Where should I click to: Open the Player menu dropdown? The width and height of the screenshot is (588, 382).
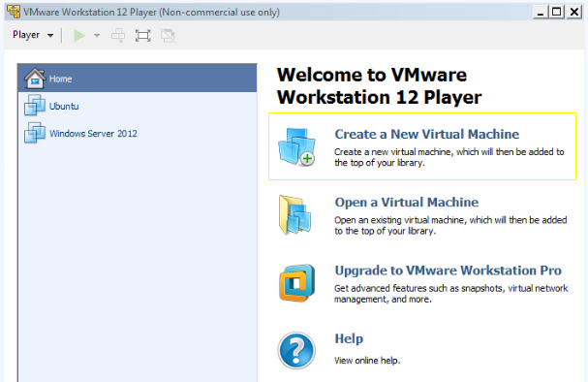[x=33, y=35]
